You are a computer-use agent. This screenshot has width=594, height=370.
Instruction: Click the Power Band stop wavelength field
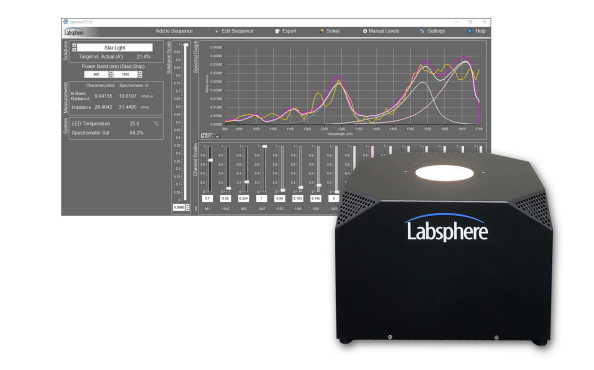(125, 75)
